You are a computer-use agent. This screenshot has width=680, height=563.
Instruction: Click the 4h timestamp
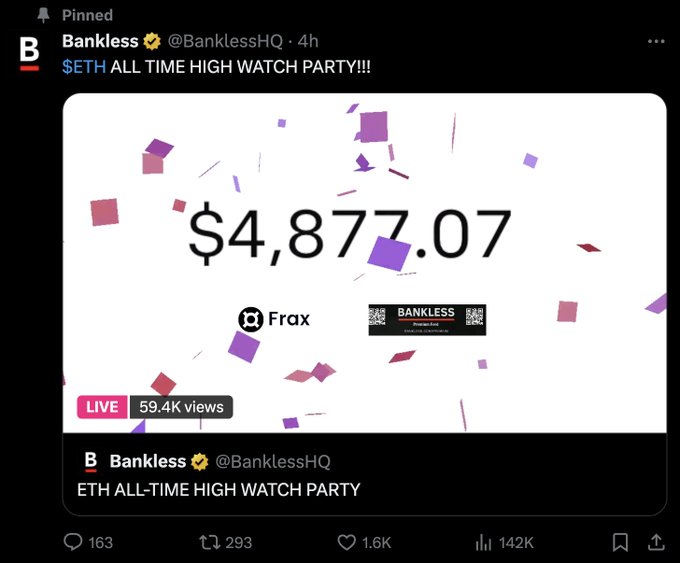point(308,41)
